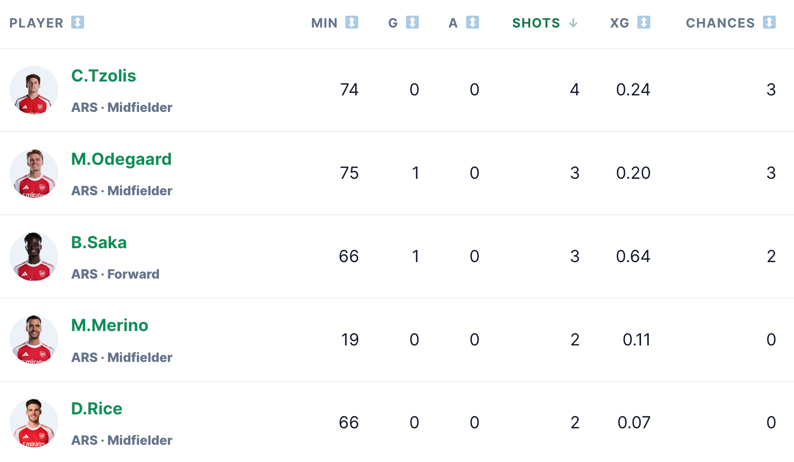Click the MIN column sort icon
The height and width of the screenshot is (462, 794).
pyautogui.click(x=351, y=22)
